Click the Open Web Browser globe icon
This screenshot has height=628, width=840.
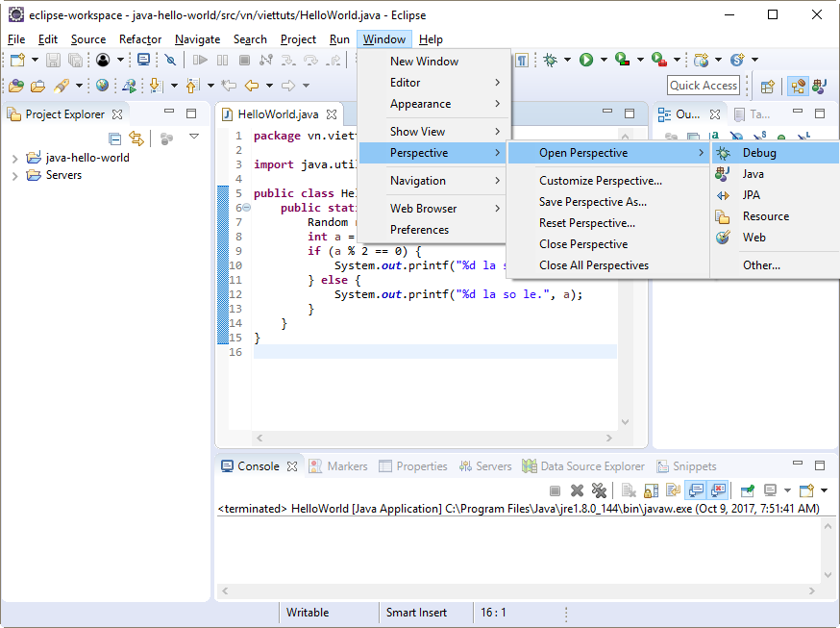tap(102, 86)
